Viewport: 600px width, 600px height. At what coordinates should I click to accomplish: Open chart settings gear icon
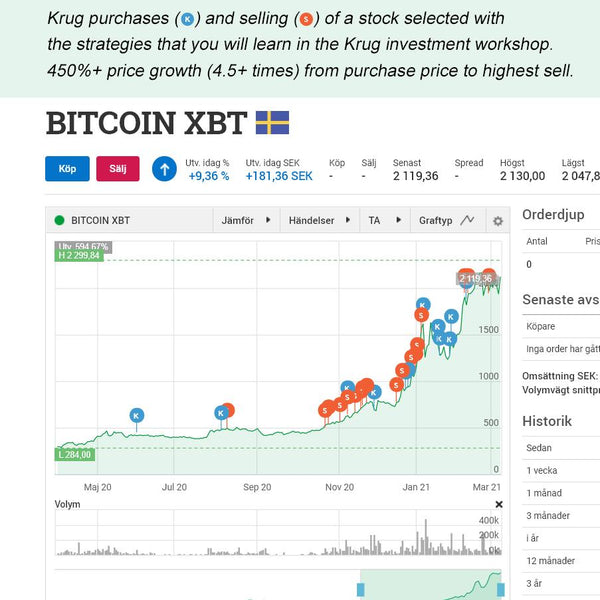(x=498, y=221)
